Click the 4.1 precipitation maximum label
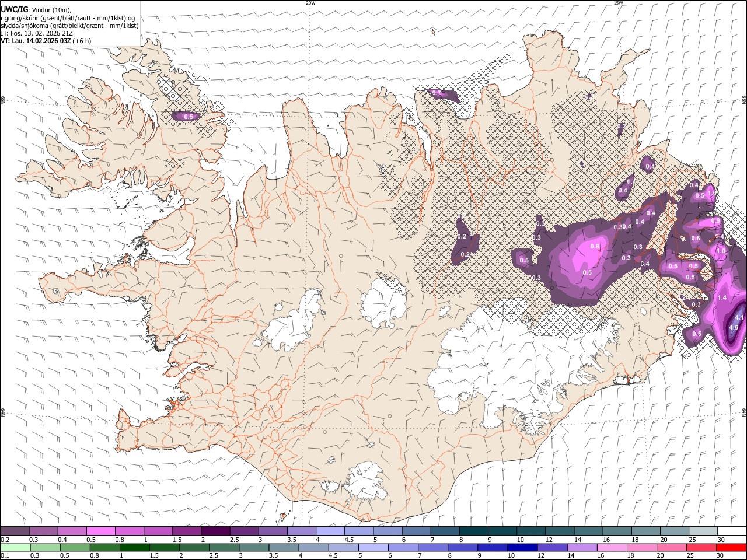 point(739,318)
